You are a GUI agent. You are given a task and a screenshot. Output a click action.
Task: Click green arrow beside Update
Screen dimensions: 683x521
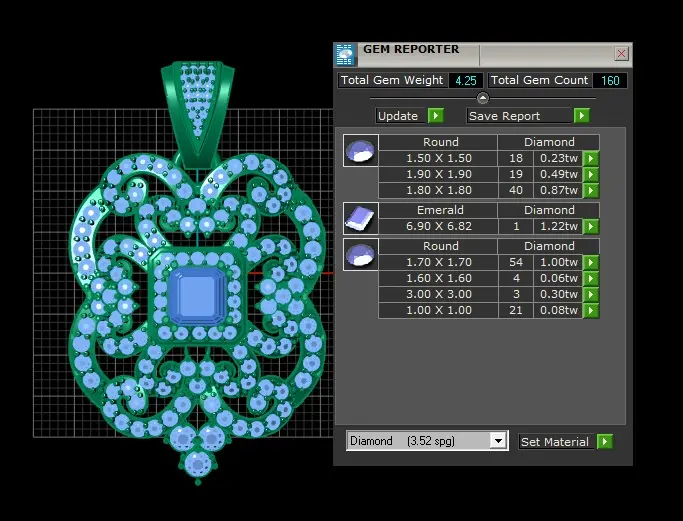[436, 116]
